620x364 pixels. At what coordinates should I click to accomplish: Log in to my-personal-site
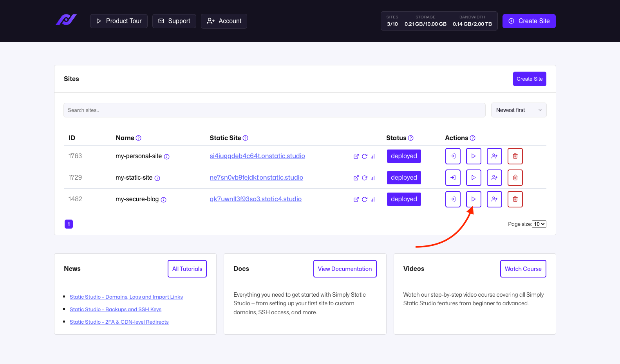[453, 156]
